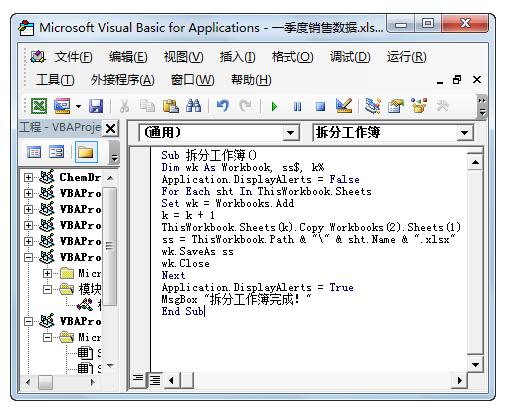Open the 窗口(W) menu

click(192, 80)
